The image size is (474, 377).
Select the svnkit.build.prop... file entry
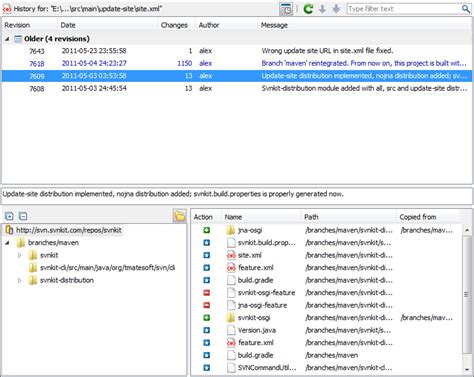[267, 243]
